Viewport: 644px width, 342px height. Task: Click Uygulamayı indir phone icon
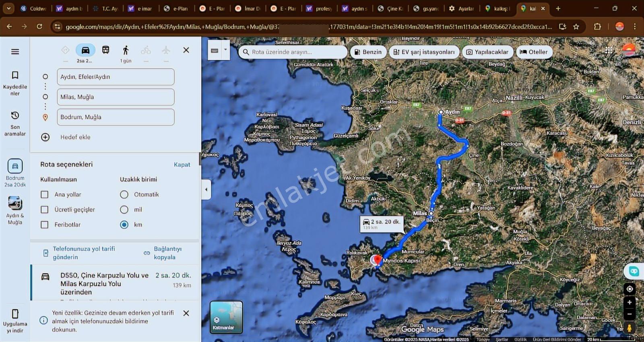click(15, 314)
